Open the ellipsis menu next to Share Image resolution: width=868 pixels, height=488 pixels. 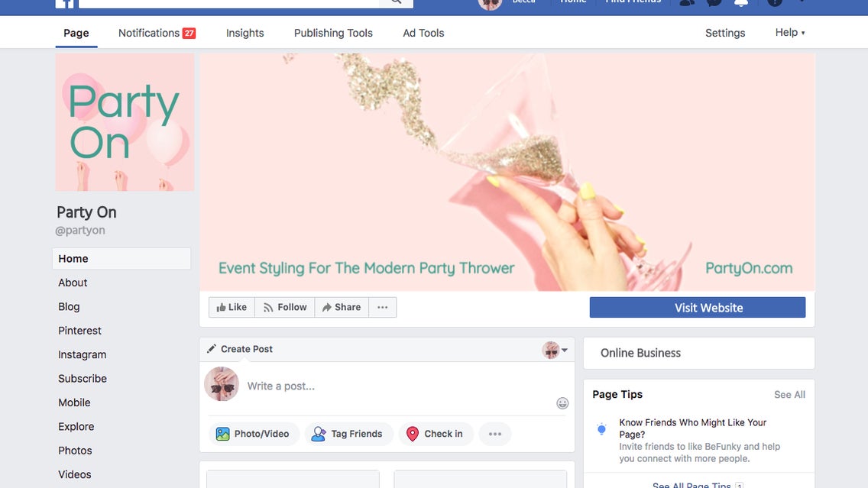[383, 307]
